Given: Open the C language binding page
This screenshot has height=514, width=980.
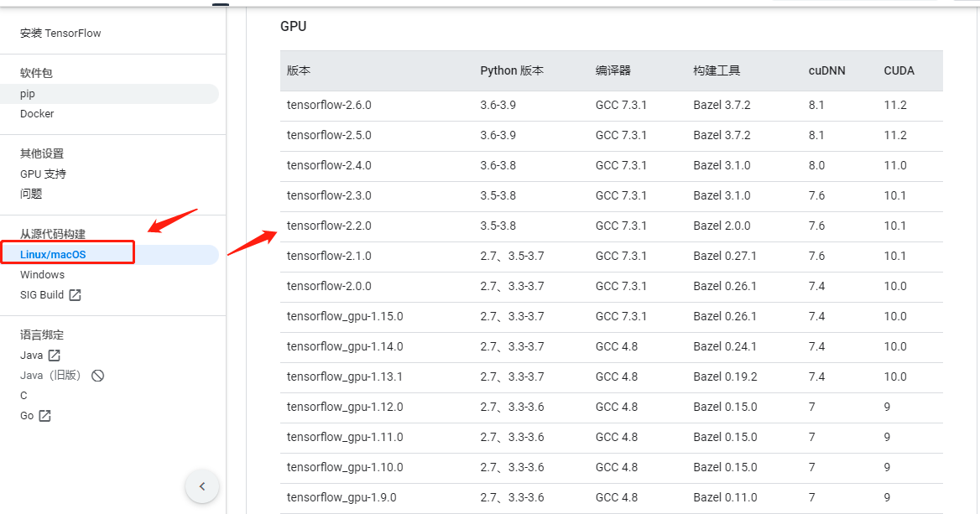Looking at the screenshot, I should point(23,395).
